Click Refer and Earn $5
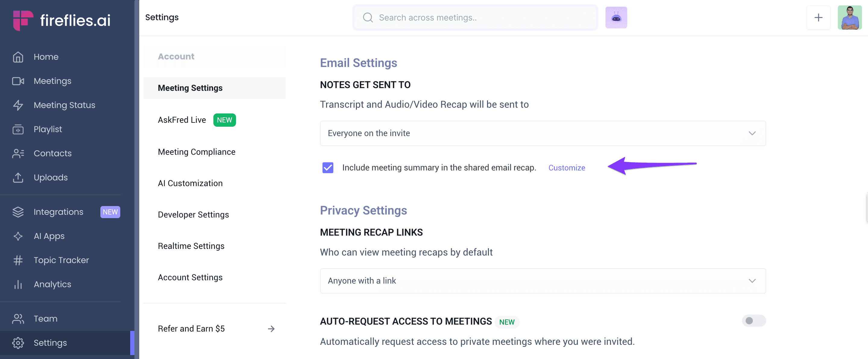This screenshot has width=868, height=359. pyautogui.click(x=191, y=329)
